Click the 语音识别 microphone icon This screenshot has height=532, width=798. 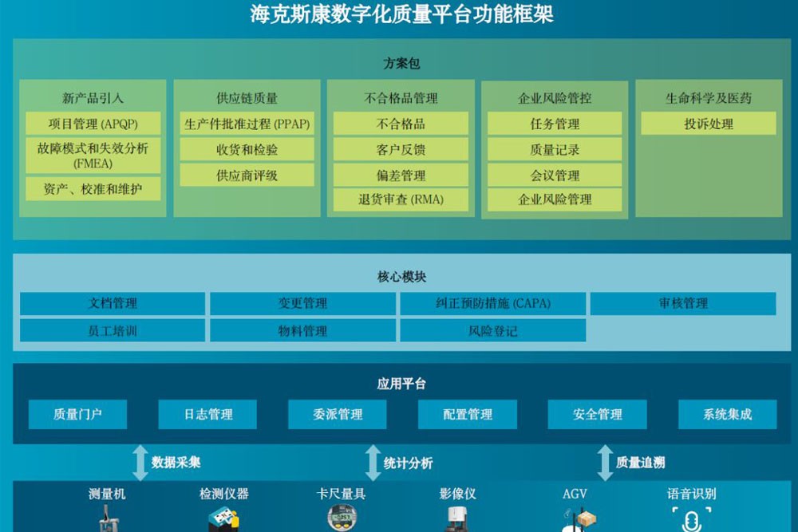point(692,519)
